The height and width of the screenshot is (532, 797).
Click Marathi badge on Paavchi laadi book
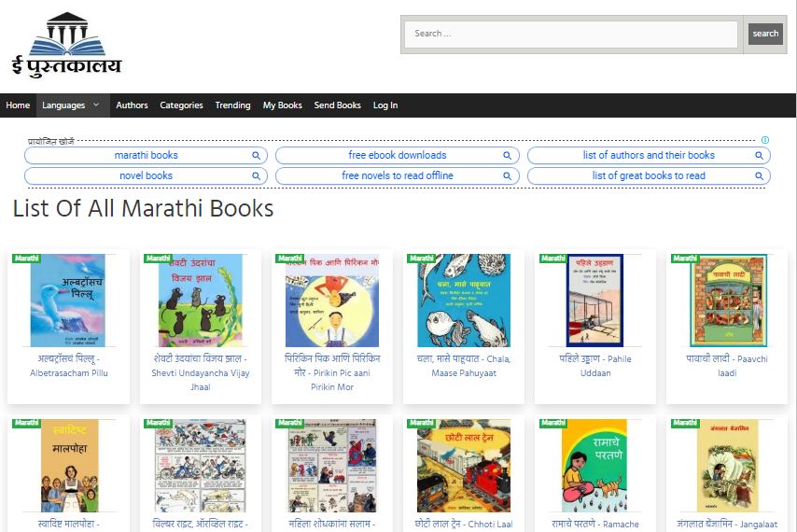coord(684,258)
